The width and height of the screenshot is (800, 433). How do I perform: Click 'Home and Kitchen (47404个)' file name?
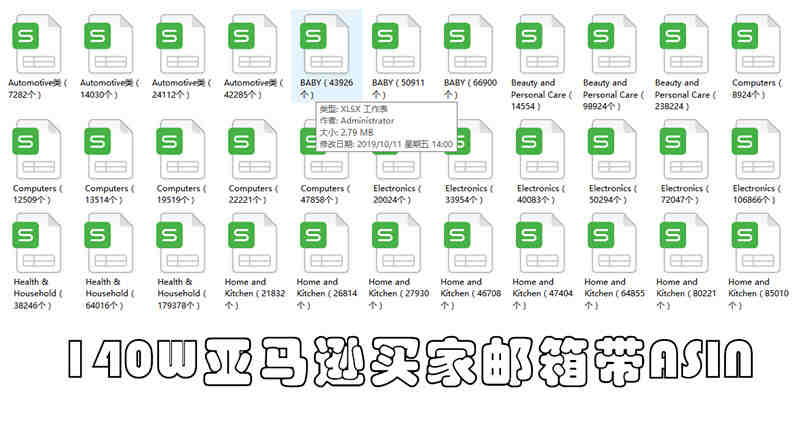click(542, 294)
